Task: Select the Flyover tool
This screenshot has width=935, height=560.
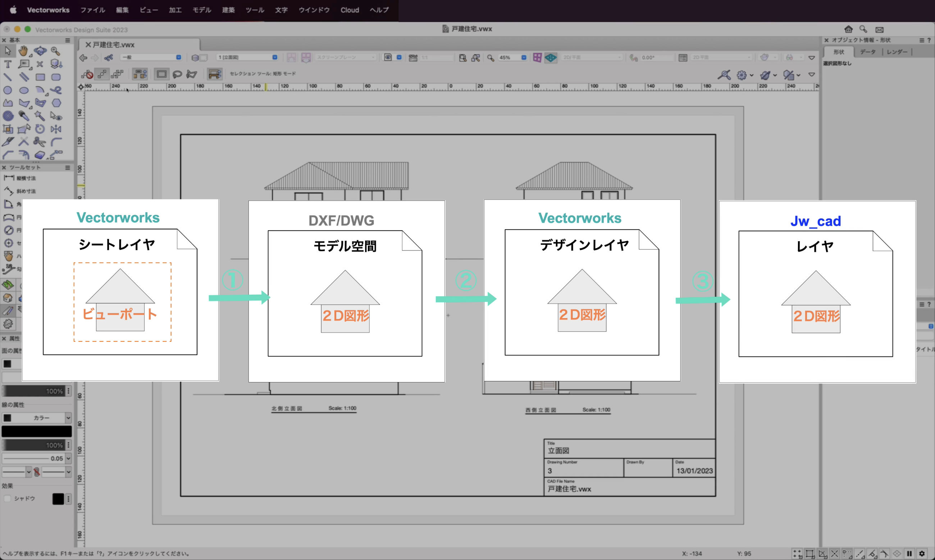Action: 40,51
